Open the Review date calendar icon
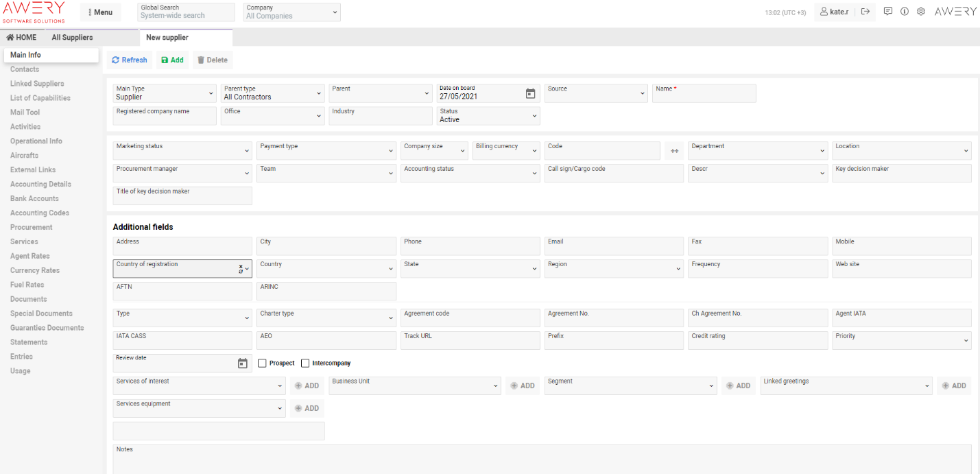 242,364
